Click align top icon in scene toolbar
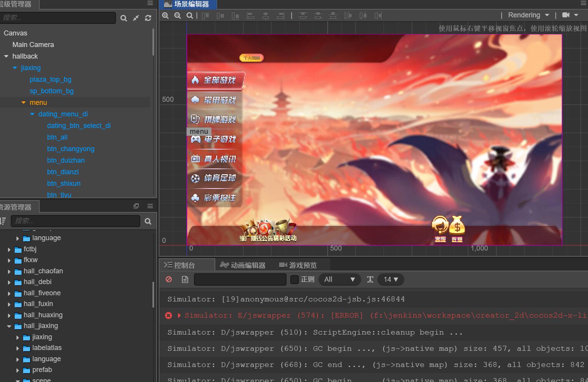The image size is (588, 382). click(205, 15)
